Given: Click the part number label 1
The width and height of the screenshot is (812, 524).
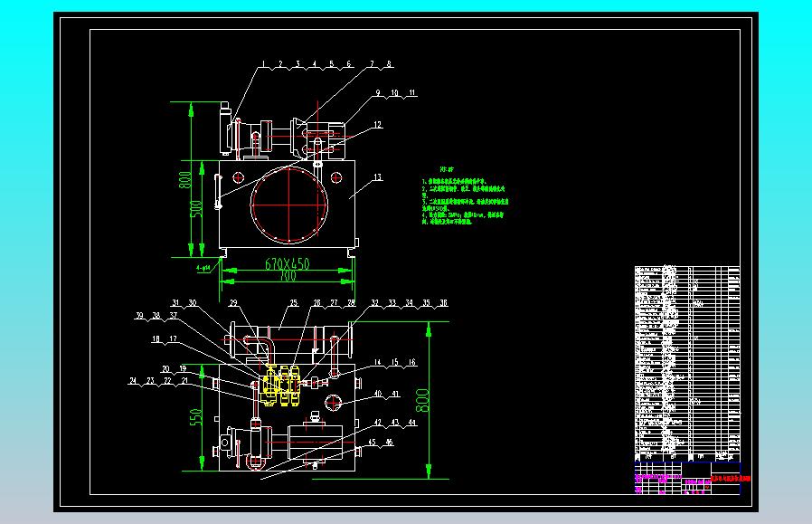Looking at the screenshot, I should coord(264,64).
